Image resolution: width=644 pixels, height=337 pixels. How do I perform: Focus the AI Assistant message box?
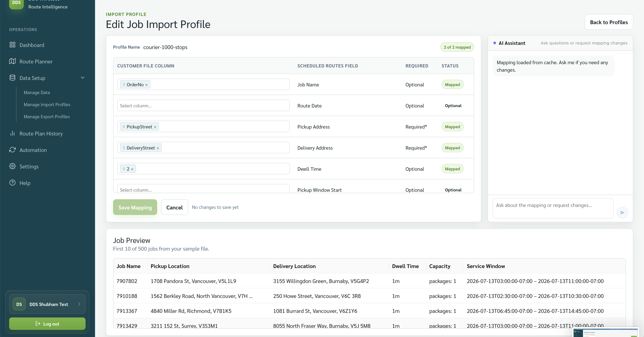pos(553,208)
